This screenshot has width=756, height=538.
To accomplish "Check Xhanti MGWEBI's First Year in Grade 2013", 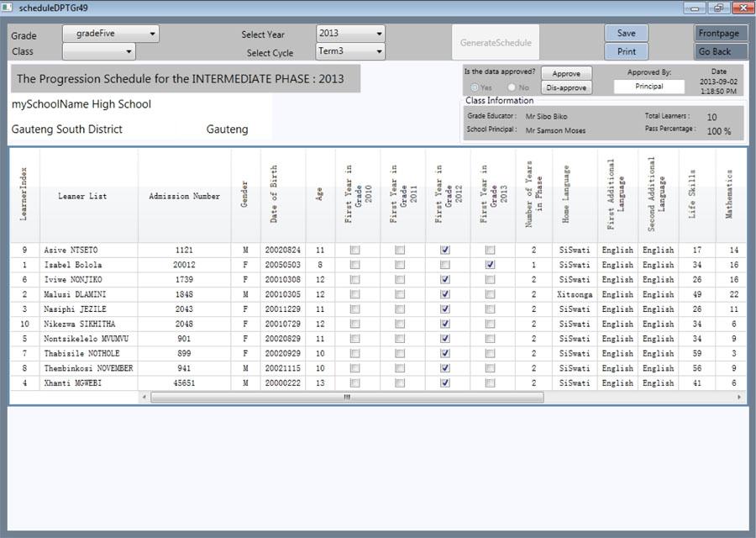I will (x=491, y=382).
